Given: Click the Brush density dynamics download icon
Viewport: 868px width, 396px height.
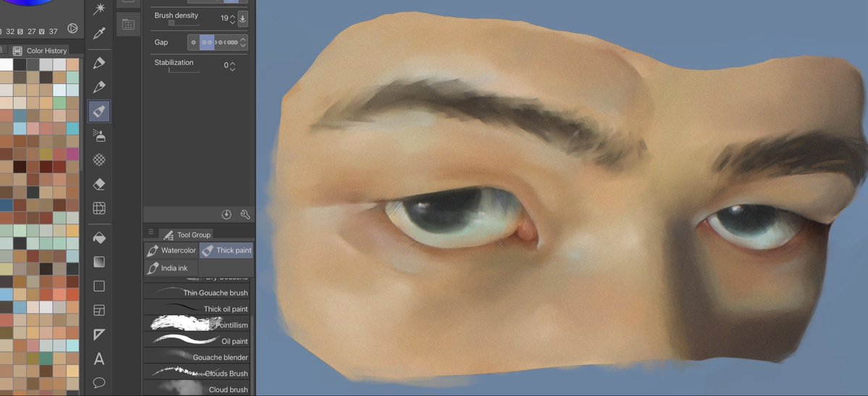Looking at the screenshot, I should point(243,18).
